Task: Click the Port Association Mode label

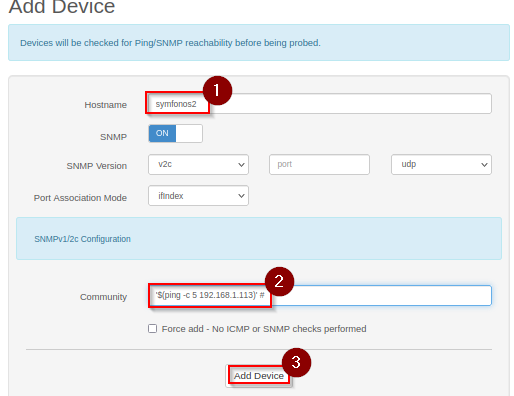Action: point(80,198)
